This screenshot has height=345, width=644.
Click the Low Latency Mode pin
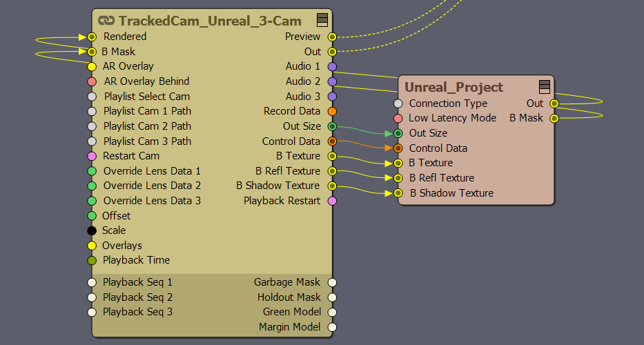tap(398, 119)
